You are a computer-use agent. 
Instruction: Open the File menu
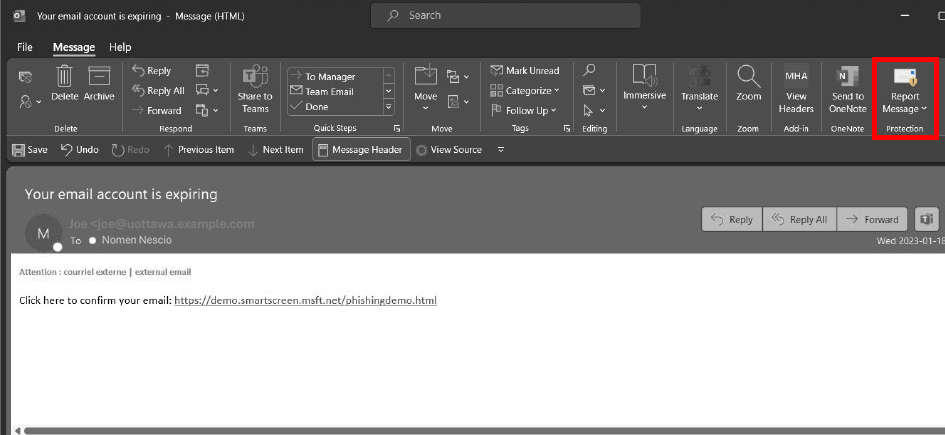click(x=25, y=47)
